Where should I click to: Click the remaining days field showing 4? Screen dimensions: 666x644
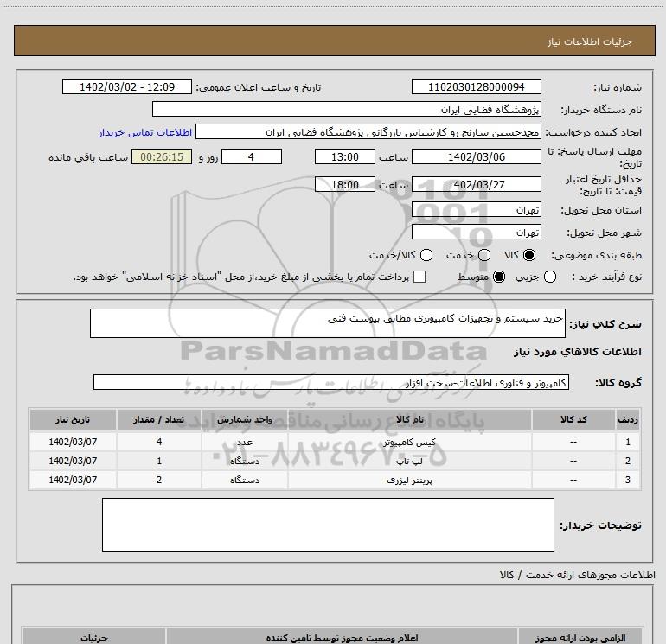tap(252, 156)
